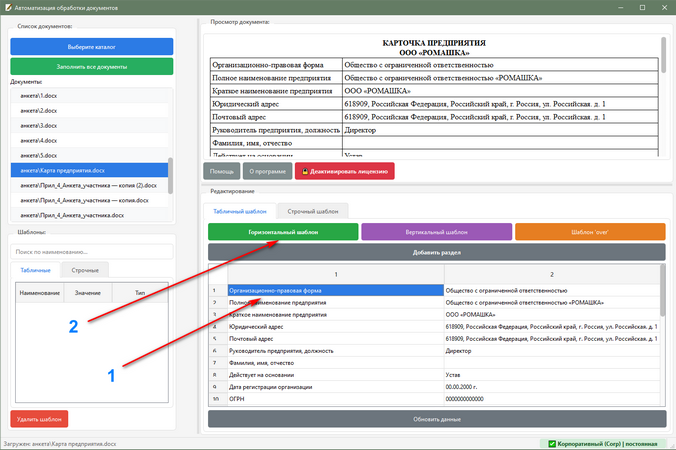The image size is (676, 450).
Task: Open the 'Помощь' help button
Action: tap(222, 171)
